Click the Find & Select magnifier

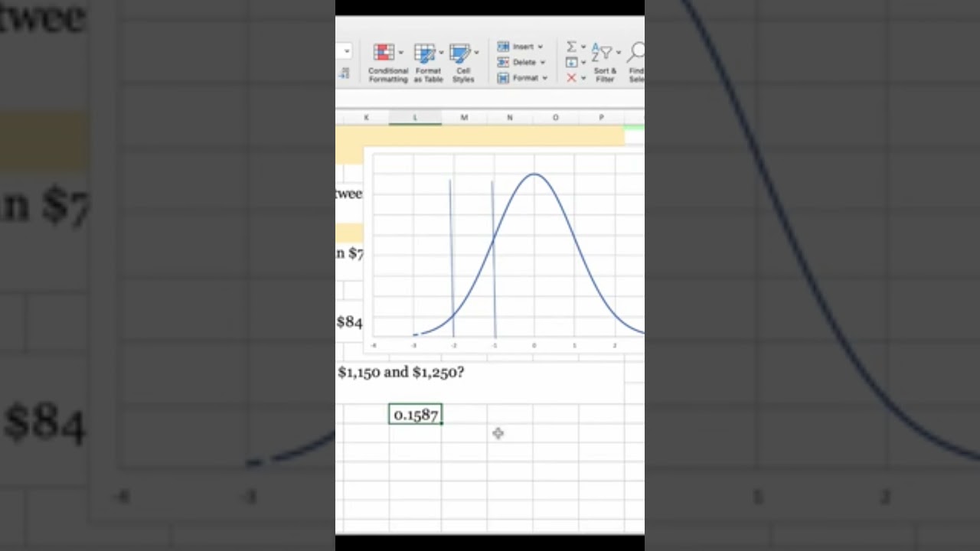coord(636,53)
